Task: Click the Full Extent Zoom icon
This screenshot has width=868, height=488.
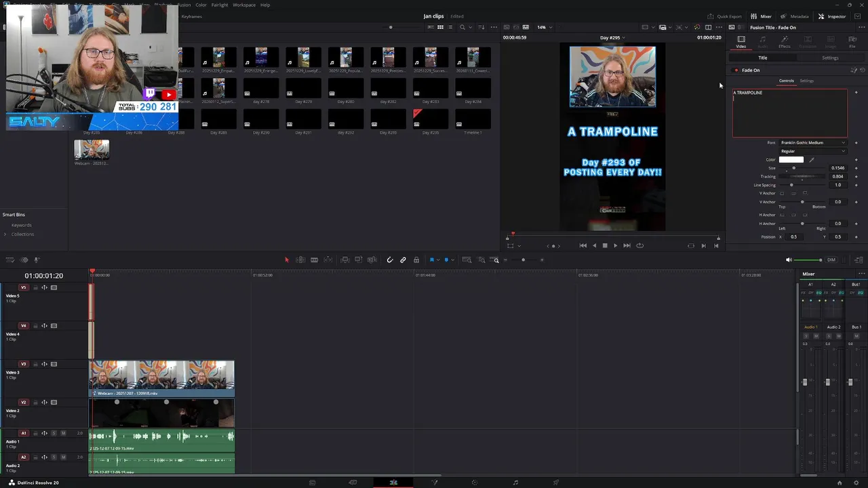Action: point(467,260)
